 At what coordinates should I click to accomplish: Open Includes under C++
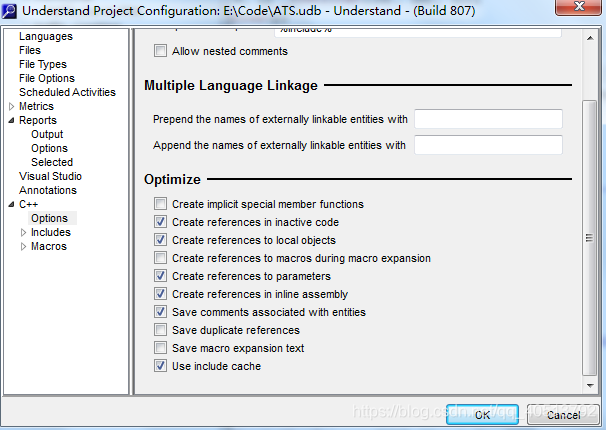point(51,232)
